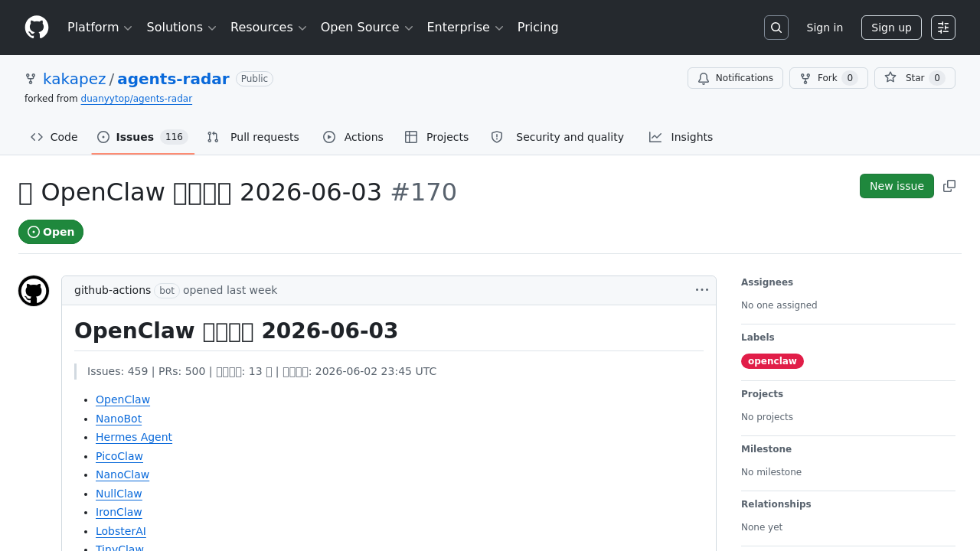Expand the Resources dropdown menu
The height and width of the screenshot is (551, 980).
pos(269,28)
